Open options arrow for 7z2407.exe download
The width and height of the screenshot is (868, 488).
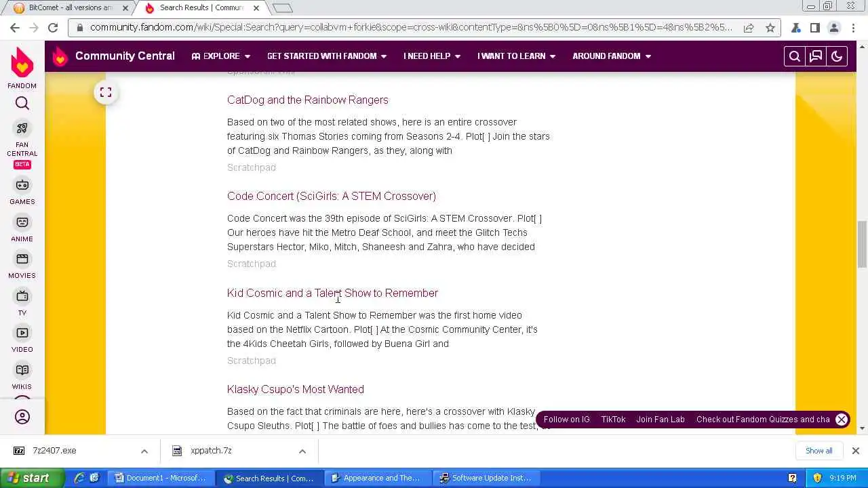click(x=144, y=451)
